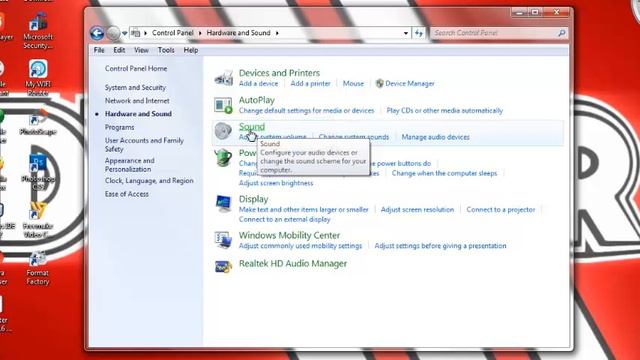Viewport: 640px width, 360px height.
Task: Click Manage audio devices link
Action: tap(436, 137)
